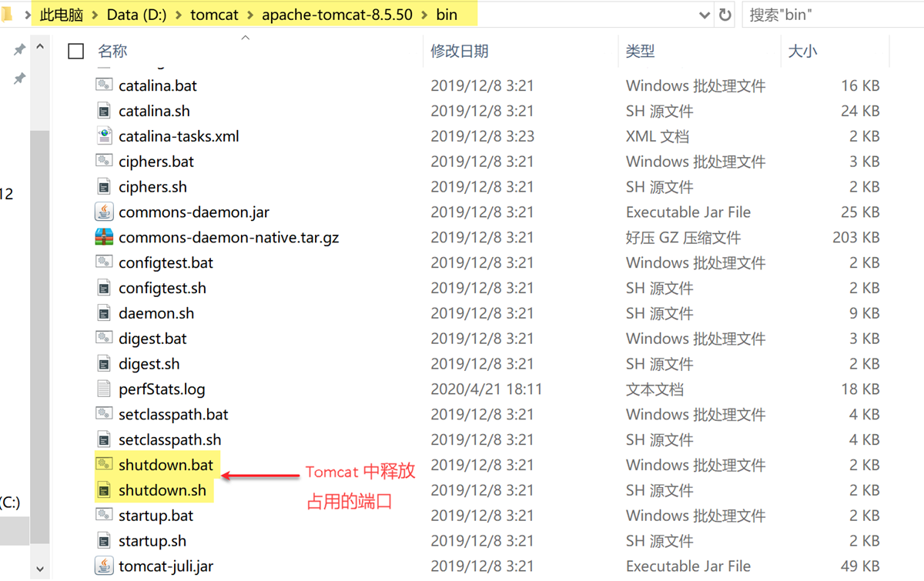Sort by the 修改日期 column header
Screen dimensions: 924x581
click(x=460, y=52)
